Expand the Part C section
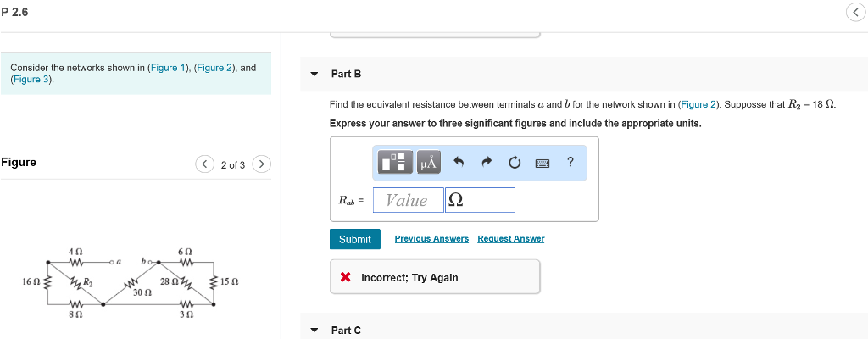This screenshot has height=339, width=868. coord(314,331)
